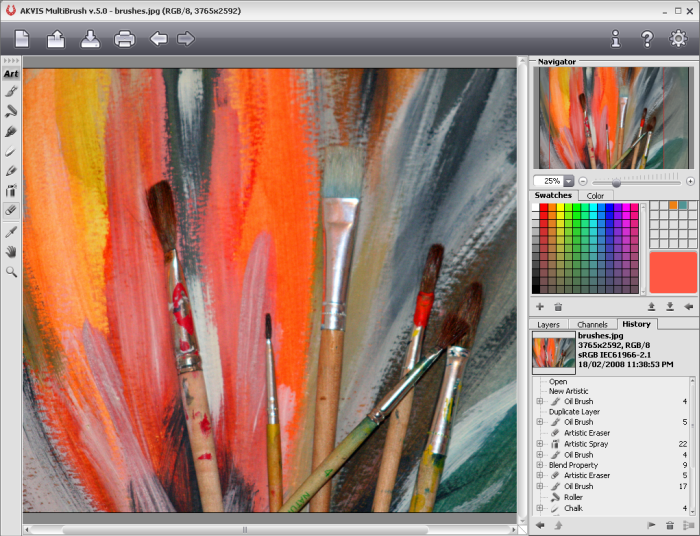Pick the Eyedropper tool
This screenshot has height=536, width=700.
[11, 232]
